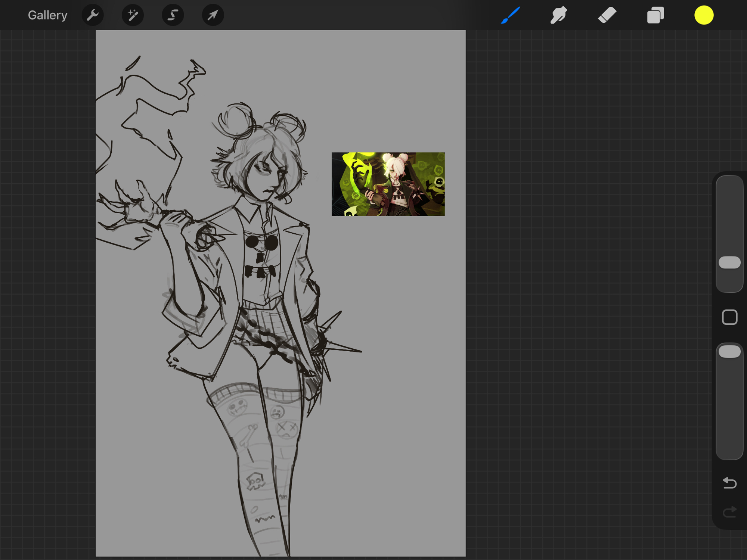Image resolution: width=747 pixels, height=560 pixels.
Task: Tap the brush opacity slider handle
Action: coord(729,352)
